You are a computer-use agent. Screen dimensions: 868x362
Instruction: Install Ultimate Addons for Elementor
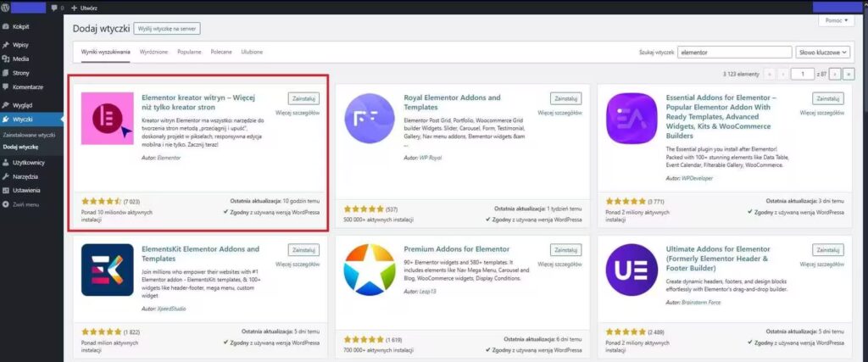click(828, 249)
